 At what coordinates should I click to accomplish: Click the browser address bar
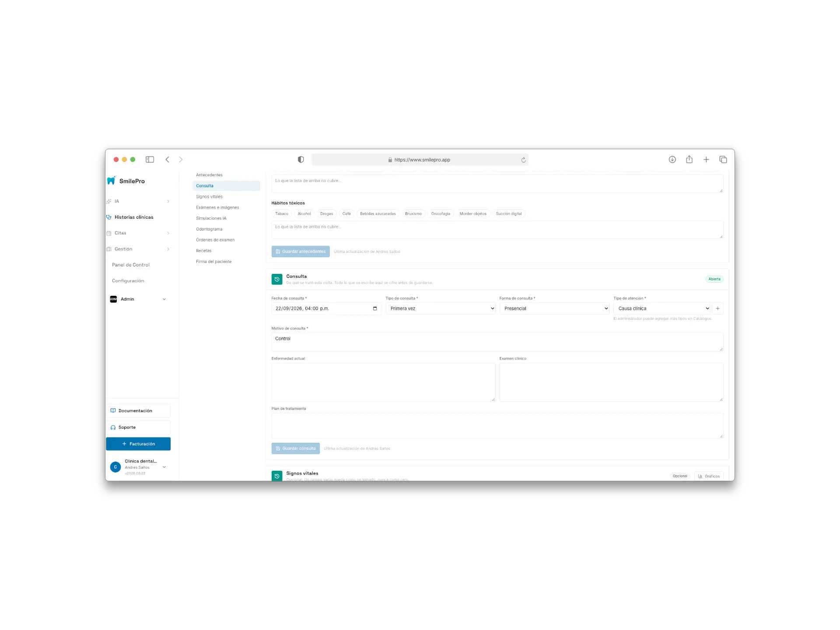(x=420, y=160)
